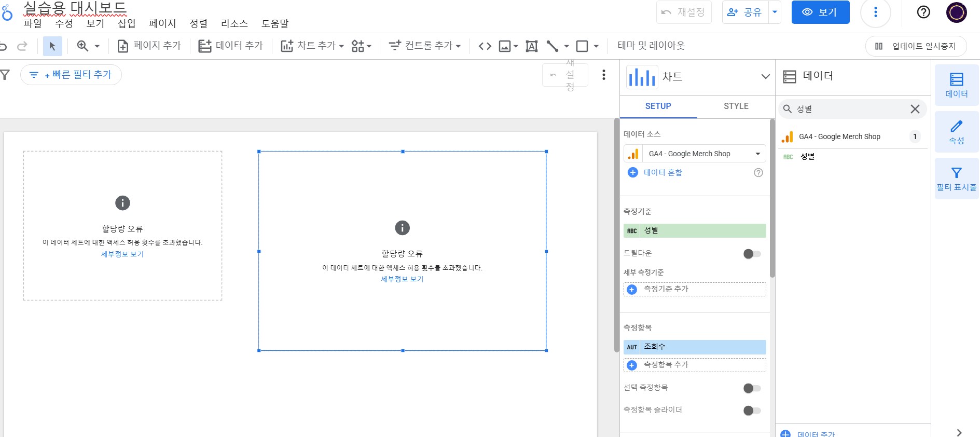
Task: Open line type dropdown arrow
Action: click(x=567, y=46)
